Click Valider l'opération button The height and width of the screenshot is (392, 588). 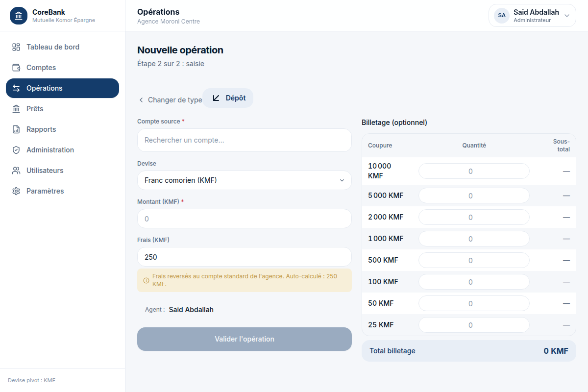(245, 339)
